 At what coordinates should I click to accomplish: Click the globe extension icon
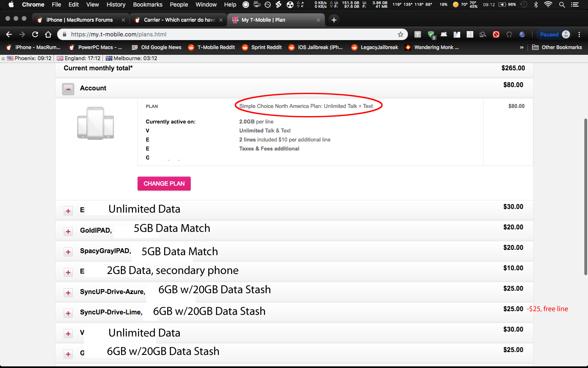pyautogui.click(x=522, y=34)
